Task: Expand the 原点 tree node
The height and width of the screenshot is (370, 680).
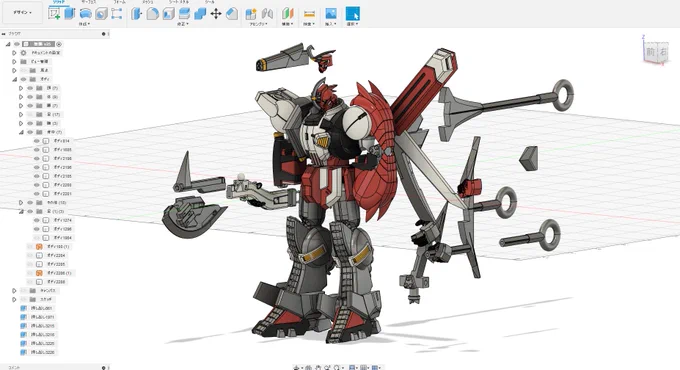Action: coord(14,70)
